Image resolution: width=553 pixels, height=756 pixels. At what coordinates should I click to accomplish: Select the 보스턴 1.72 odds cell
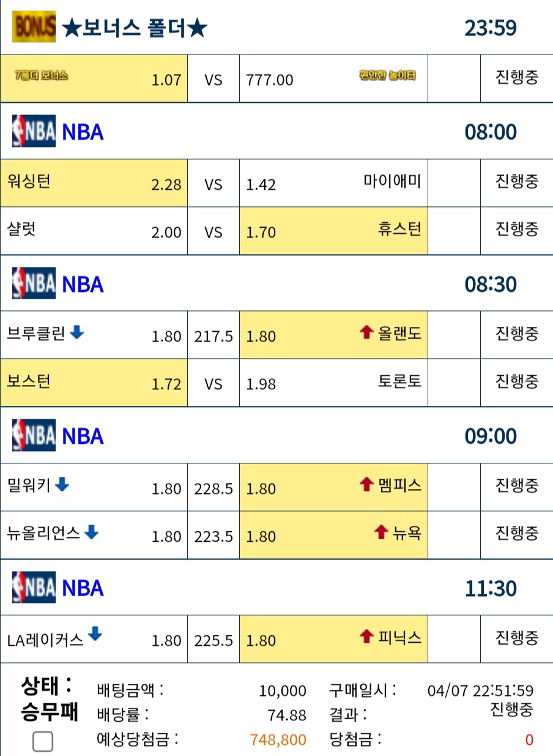click(94, 383)
